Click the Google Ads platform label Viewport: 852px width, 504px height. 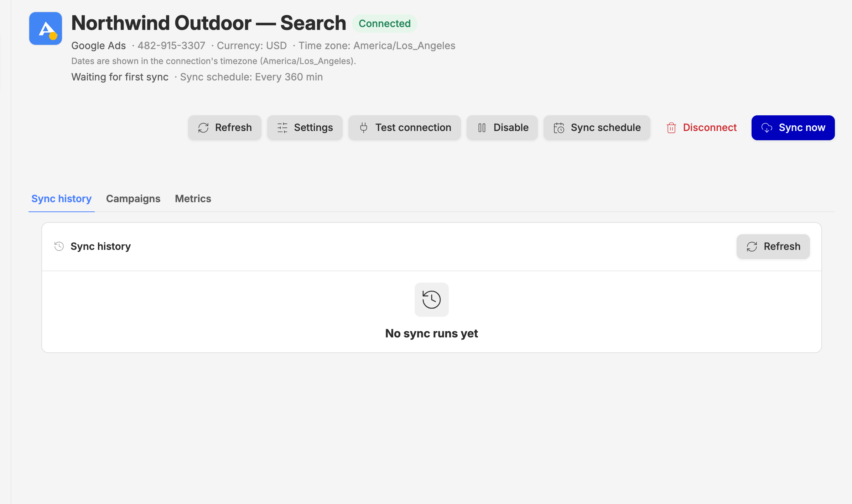tap(99, 46)
